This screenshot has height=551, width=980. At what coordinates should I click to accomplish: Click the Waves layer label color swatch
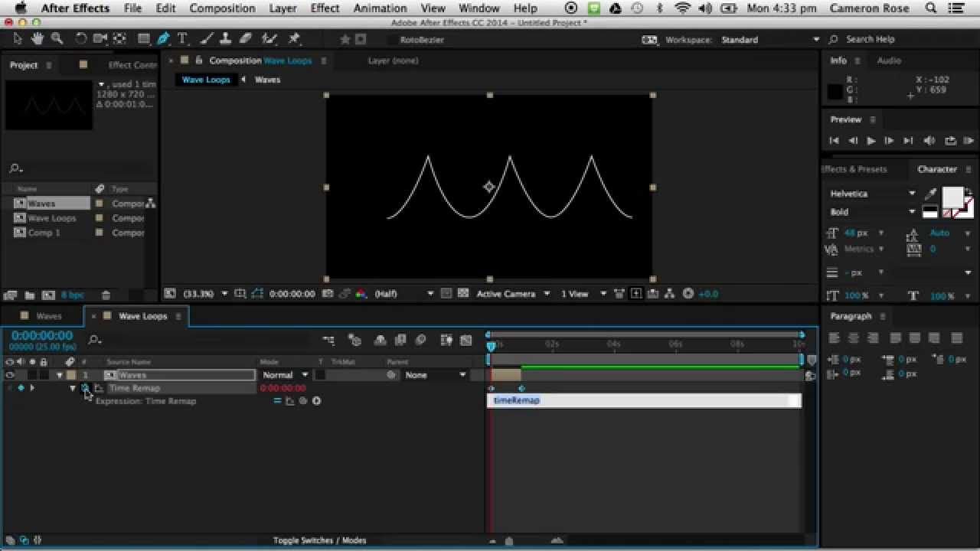[x=71, y=375]
